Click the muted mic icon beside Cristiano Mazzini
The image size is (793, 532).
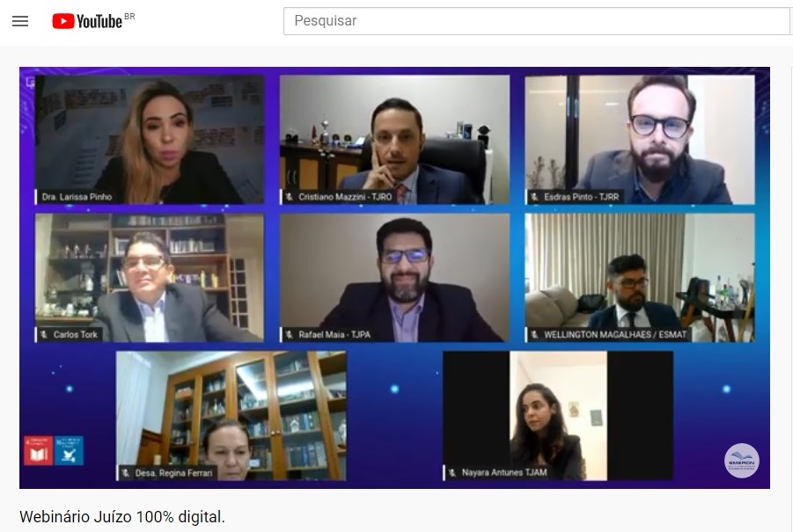tap(289, 196)
